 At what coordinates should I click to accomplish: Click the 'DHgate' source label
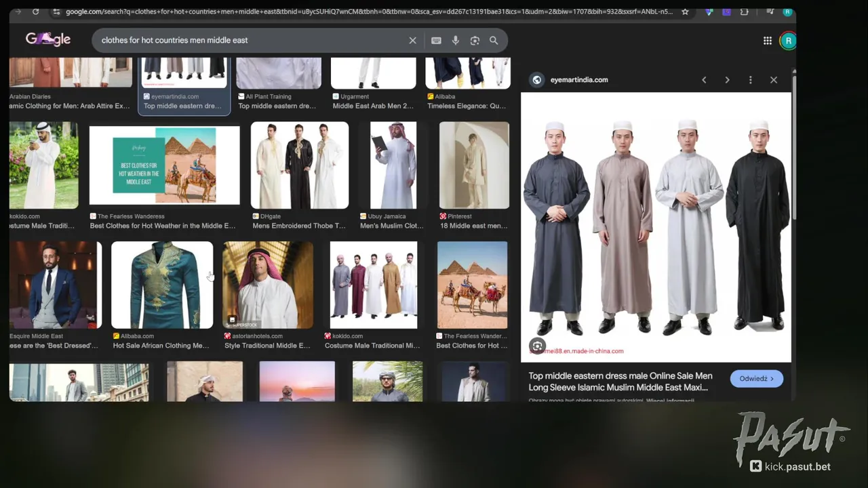(270, 216)
